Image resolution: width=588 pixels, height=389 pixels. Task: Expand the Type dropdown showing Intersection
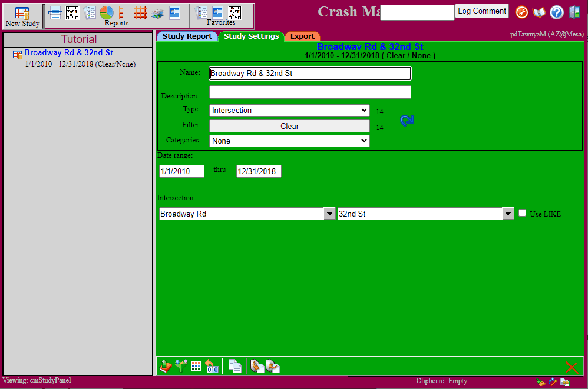[289, 111]
